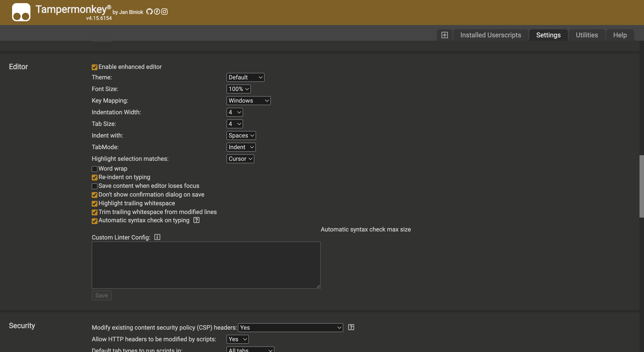Open the Indent with dropdown
This screenshot has width=644, height=352.
click(x=241, y=135)
